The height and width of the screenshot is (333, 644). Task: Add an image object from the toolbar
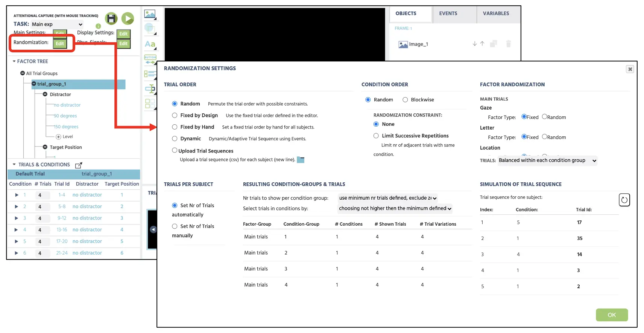[150, 14]
